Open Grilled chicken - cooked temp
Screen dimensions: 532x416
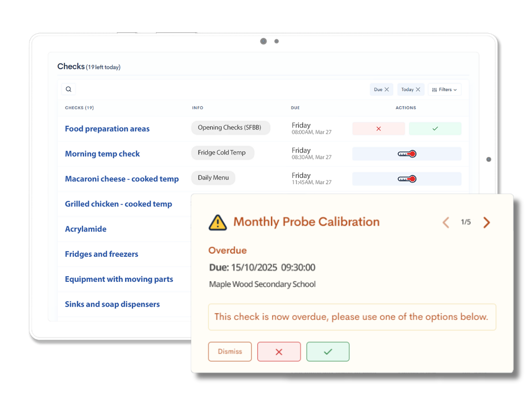click(x=118, y=204)
